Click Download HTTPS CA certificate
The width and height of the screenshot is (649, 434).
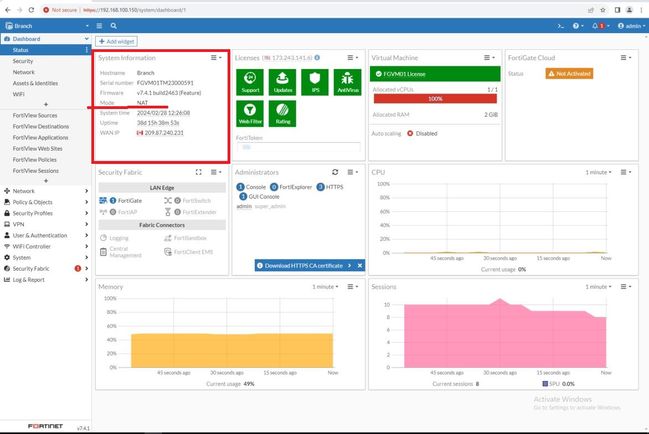pos(304,266)
